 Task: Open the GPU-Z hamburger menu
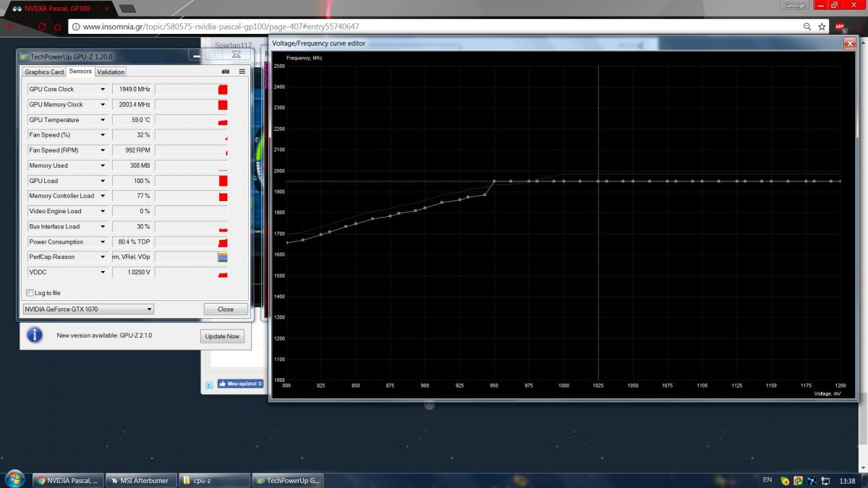(242, 72)
